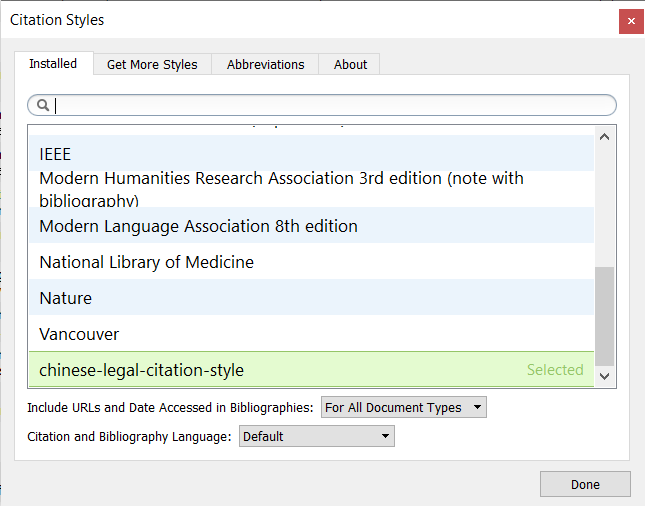The height and width of the screenshot is (506, 645).
Task: Open the Citation and Bibliography Language dropdown
Action: point(316,436)
